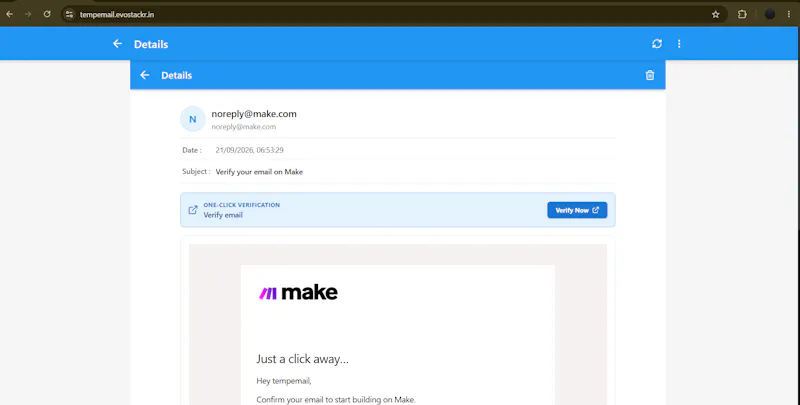Image resolution: width=800 pixels, height=405 pixels.
Task: Click the Verify Now button
Action: pyautogui.click(x=577, y=210)
